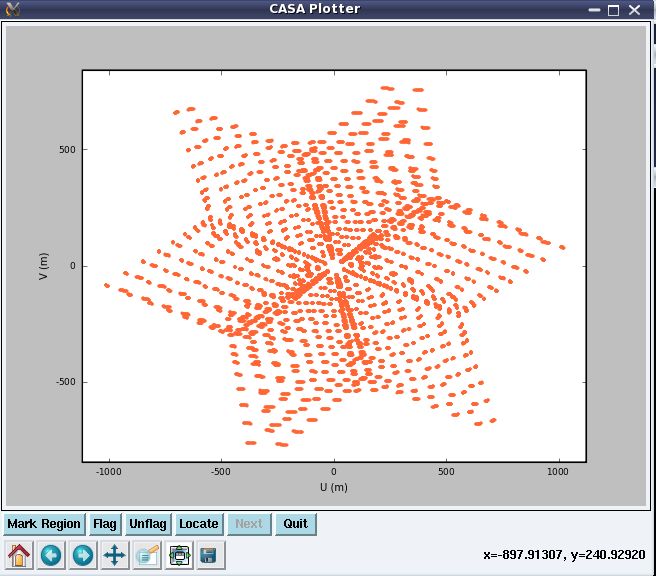Close the CASA Plotter window
Screen dimensions: 656x576
click(x=635, y=10)
